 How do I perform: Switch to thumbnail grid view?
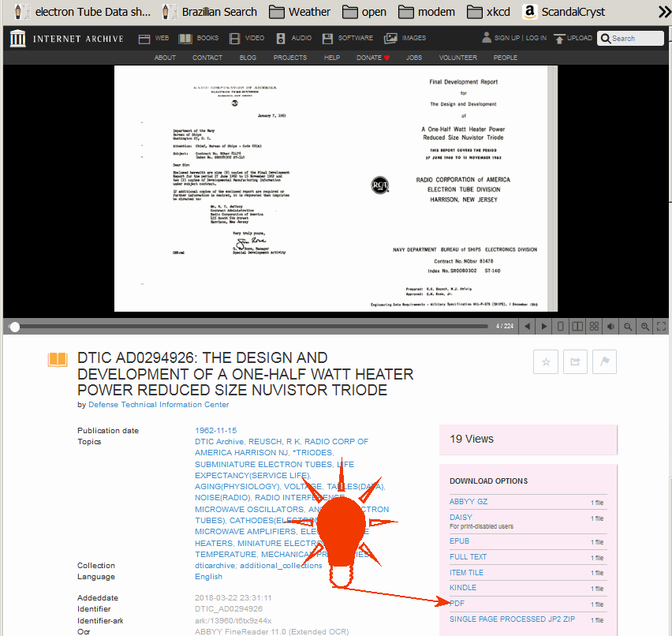click(594, 327)
